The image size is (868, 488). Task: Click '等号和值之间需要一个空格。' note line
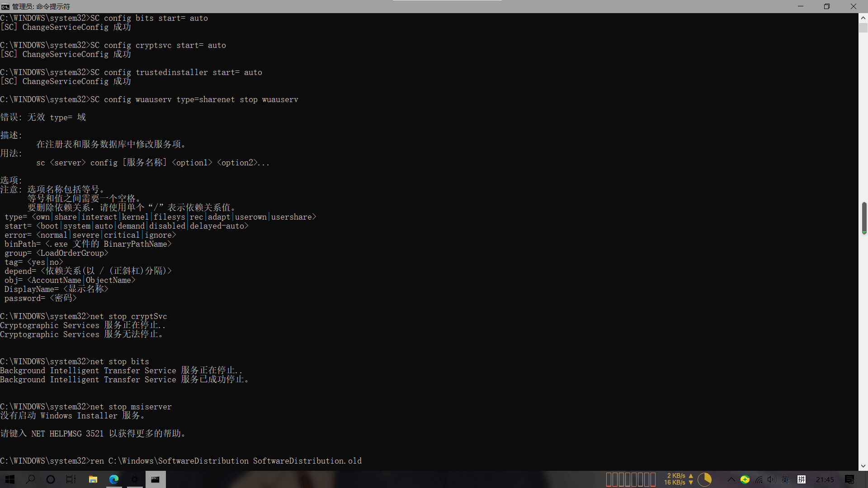86,198
